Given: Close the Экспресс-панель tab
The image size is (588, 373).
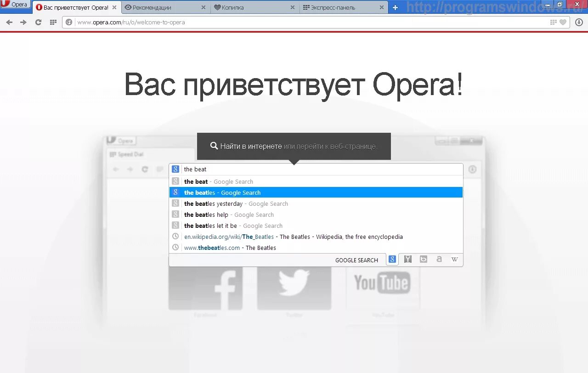Looking at the screenshot, I should click(x=382, y=7).
